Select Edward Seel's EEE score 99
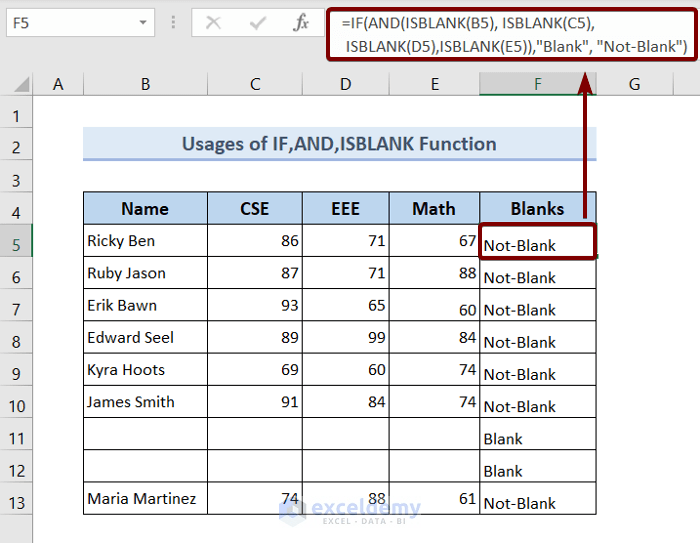This screenshot has height=543, width=700. (x=346, y=337)
